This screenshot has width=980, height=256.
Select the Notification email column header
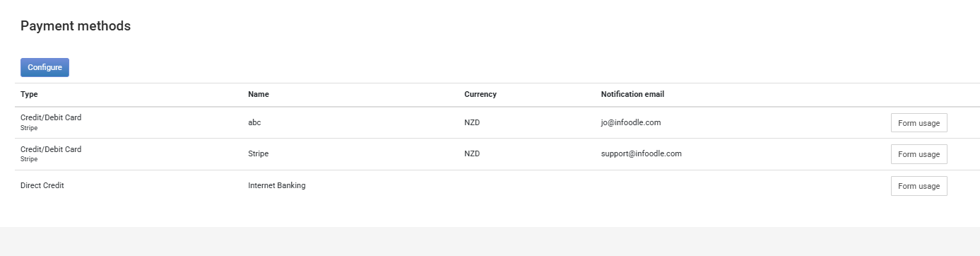tap(632, 94)
